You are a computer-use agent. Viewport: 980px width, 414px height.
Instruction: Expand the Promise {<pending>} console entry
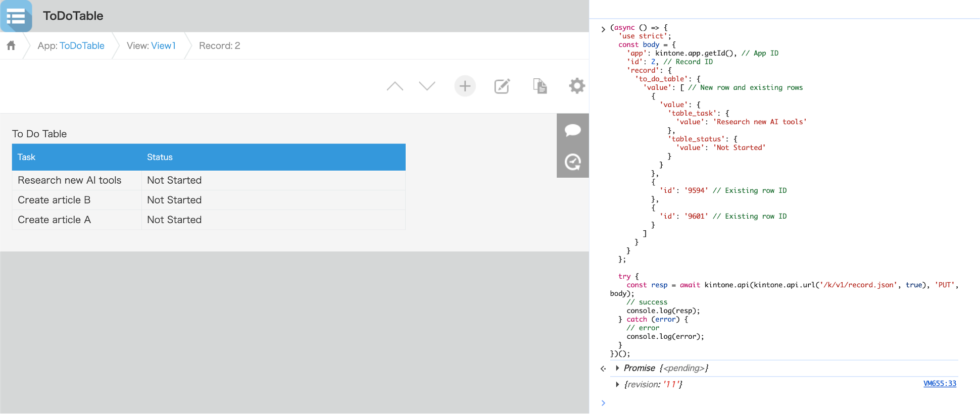click(x=617, y=368)
